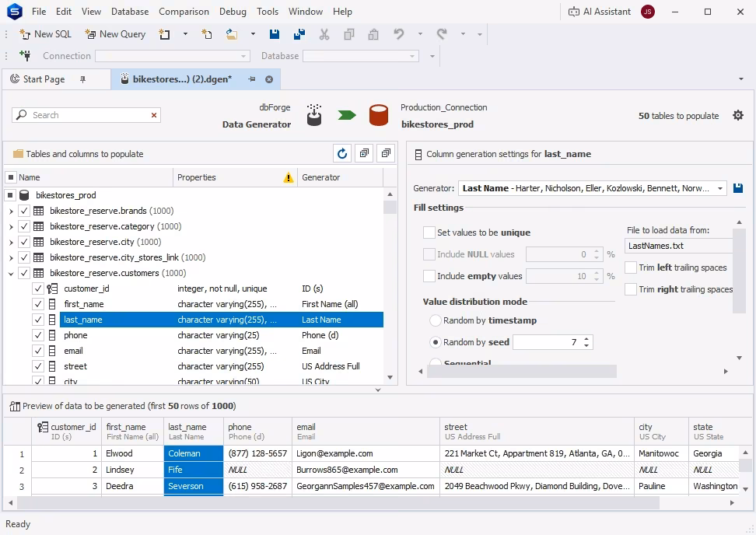Click the JS user account avatar

pyautogui.click(x=648, y=12)
